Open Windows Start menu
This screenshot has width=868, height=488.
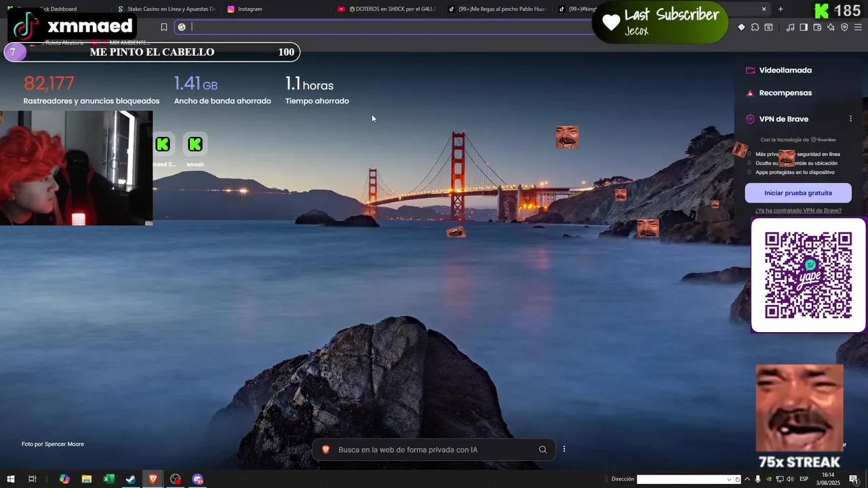(x=10, y=479)
